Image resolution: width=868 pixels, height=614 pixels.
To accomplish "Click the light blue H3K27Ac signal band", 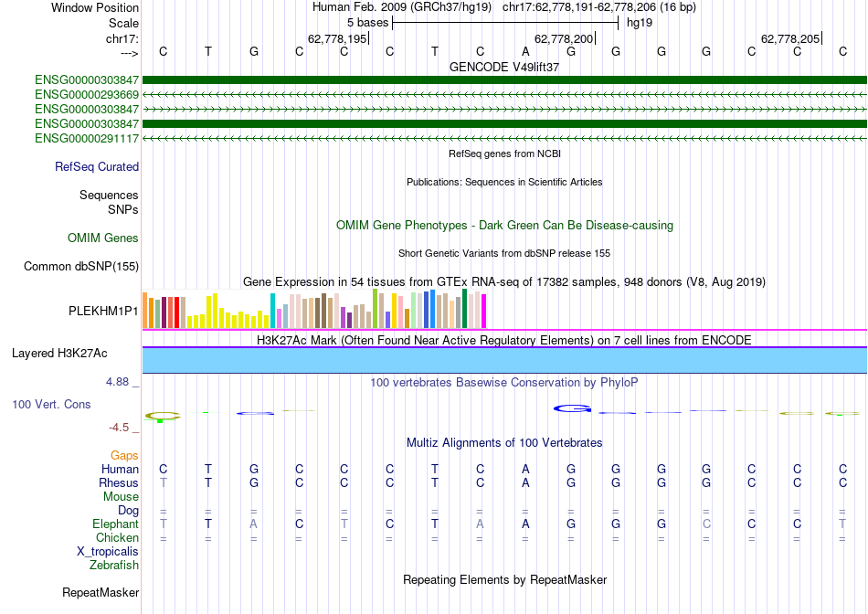I will coord(504,360).
